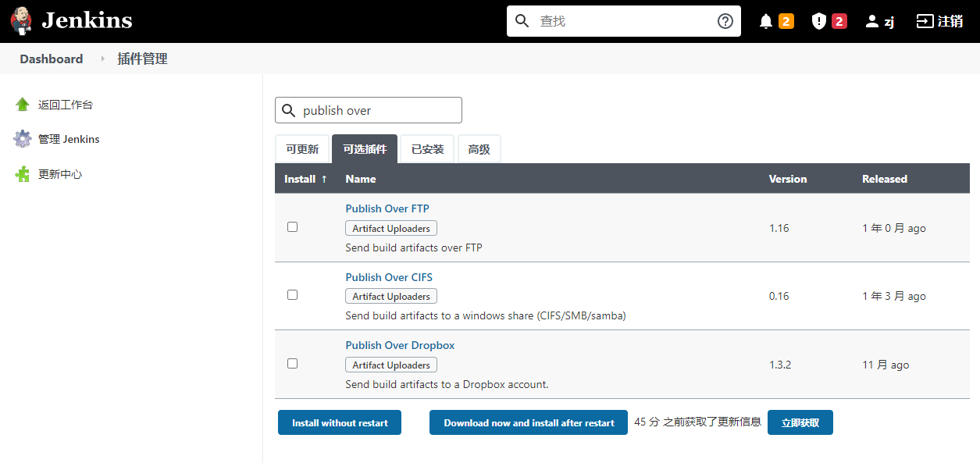Click Artifact Uploaders tag under Publish Over CIFS

pos(391,296)
